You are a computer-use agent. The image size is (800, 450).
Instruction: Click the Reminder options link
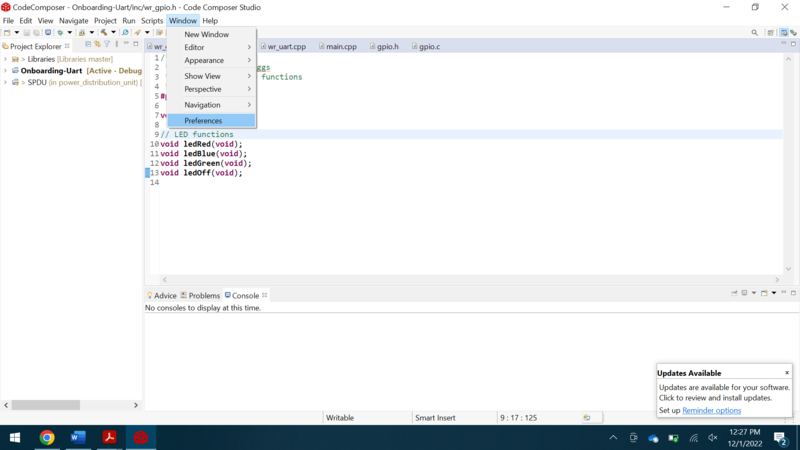pyautogui.click(x=711, y=410)
